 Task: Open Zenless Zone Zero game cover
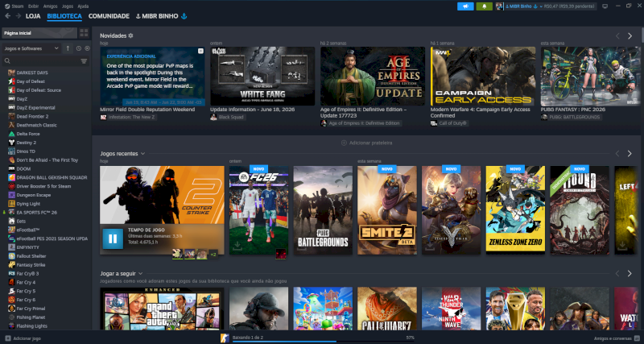click(515, 210)
